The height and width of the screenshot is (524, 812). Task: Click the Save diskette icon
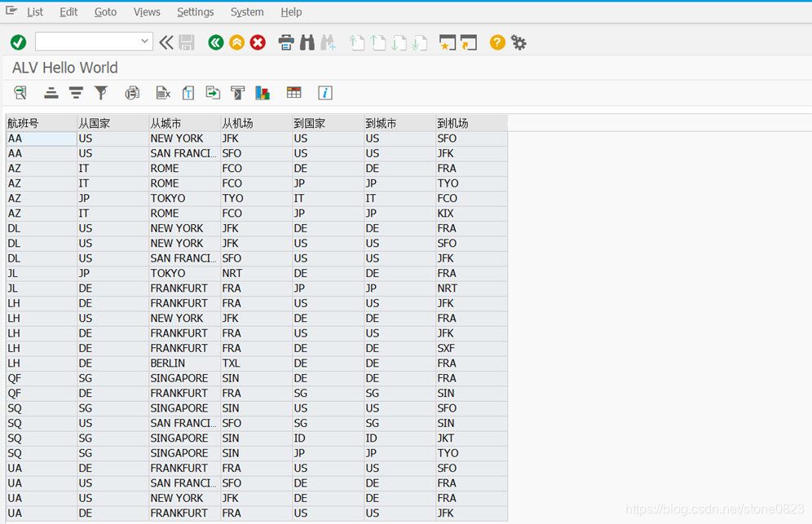pos(187,42)
